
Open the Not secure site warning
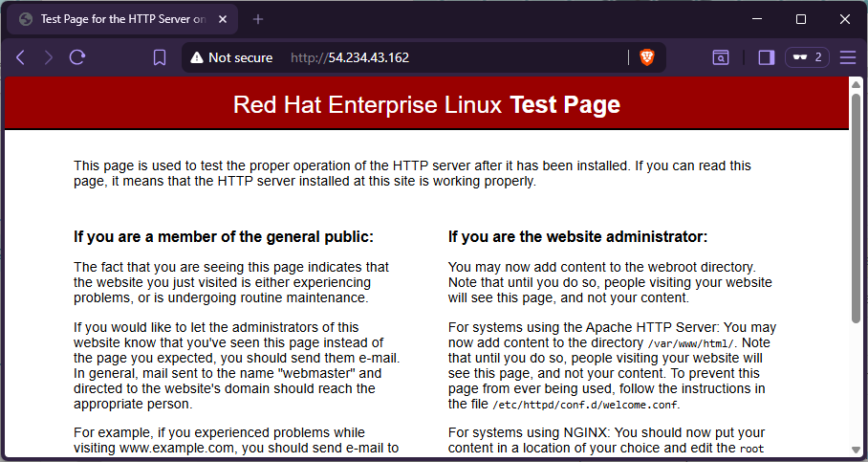[x=231, y=57]
